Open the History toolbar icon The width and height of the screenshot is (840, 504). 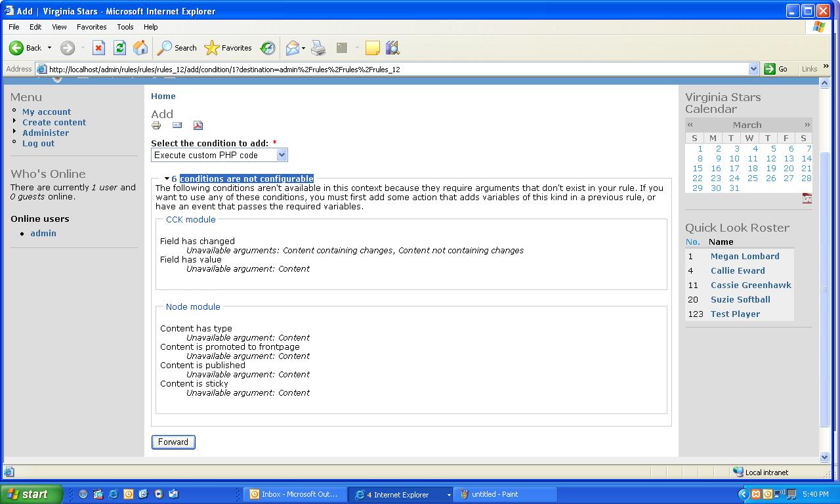click(268, 48)
